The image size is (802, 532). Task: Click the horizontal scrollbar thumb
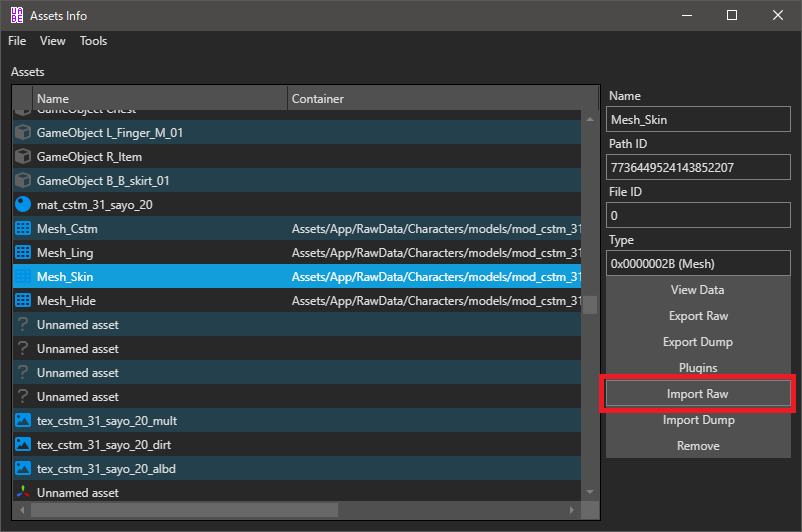[x=185, y=509]
